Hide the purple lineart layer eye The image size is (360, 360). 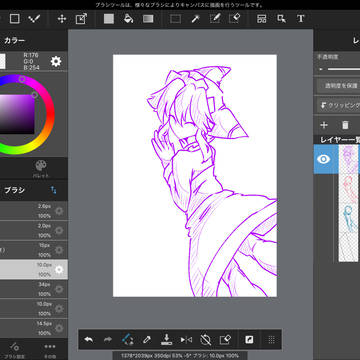tap(323, 159)
